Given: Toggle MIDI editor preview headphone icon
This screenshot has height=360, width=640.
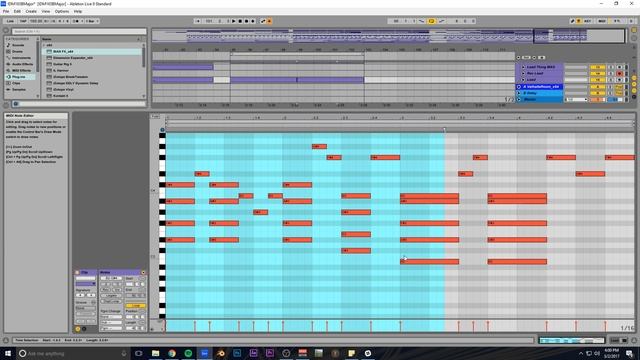Looking at the screenshot, I should click(x=162, y=130).
